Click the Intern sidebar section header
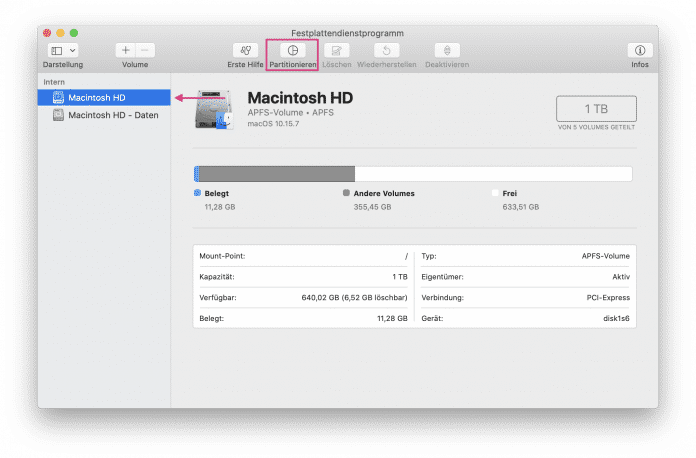 (x=54, y=81)
